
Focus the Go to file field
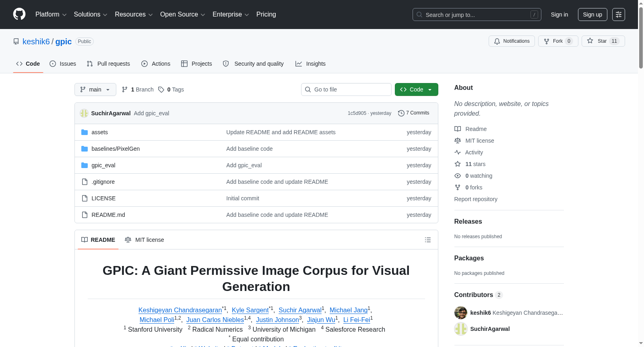pyautogui.click(x=346, y=89)
